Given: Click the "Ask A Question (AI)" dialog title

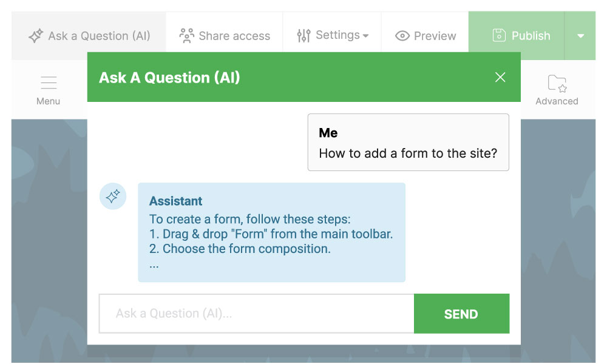Looking at the screenshot, I should (169, 78).
